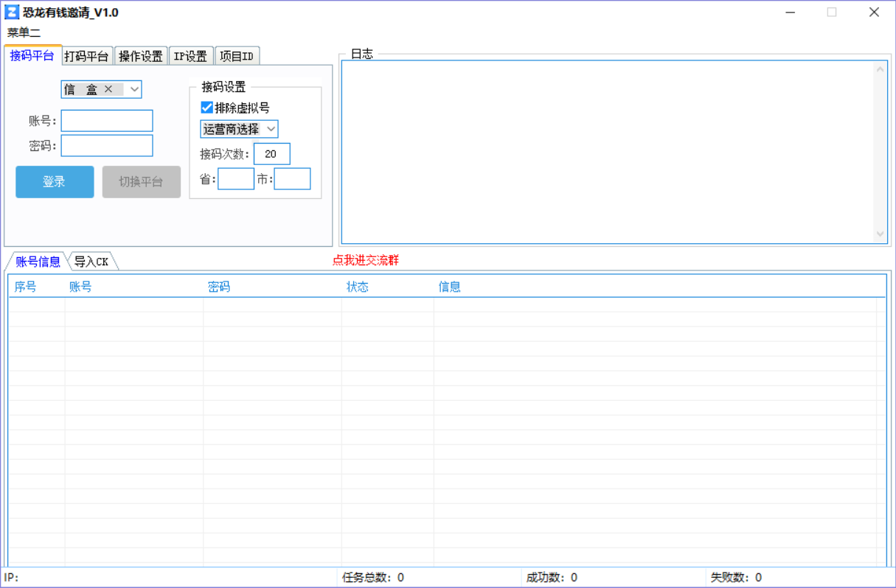Select the 项目ID tab
This screenshot has height=588, width=896.
(x=237, y=56)
